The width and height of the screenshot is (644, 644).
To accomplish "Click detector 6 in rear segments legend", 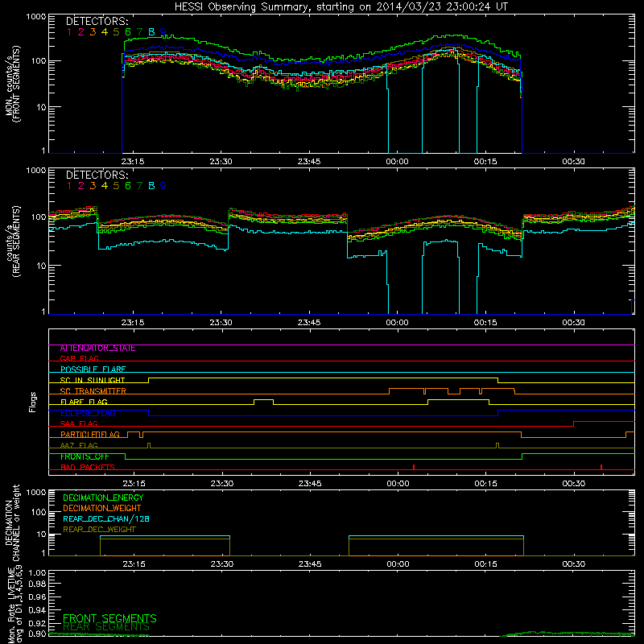I will coord(128,186).
